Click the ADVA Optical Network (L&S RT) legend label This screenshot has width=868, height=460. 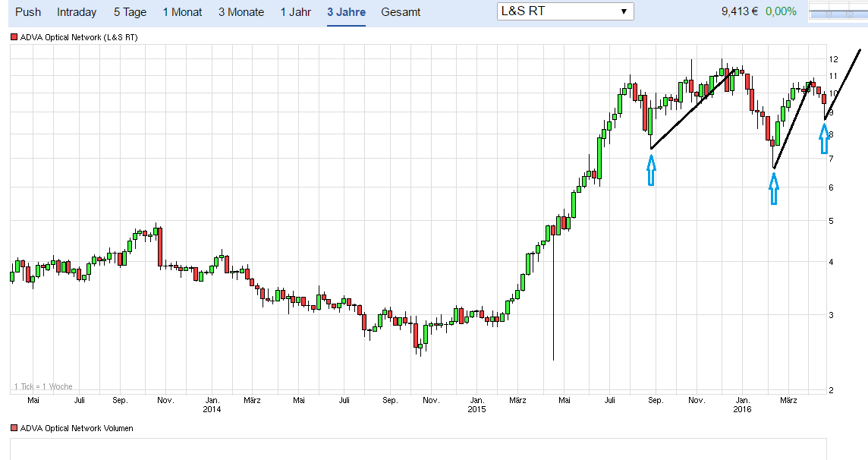pyautogui.click(x=79, y=37)
